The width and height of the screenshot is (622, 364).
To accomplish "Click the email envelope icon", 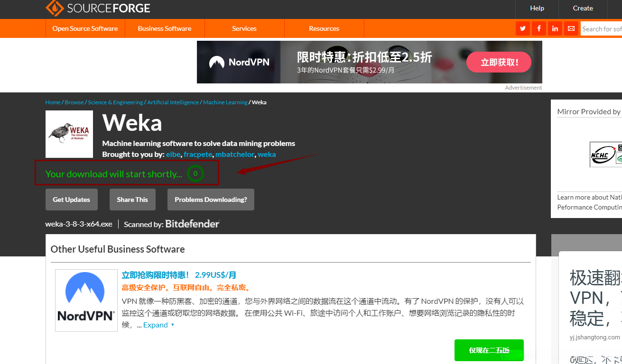I will point(571,28).
